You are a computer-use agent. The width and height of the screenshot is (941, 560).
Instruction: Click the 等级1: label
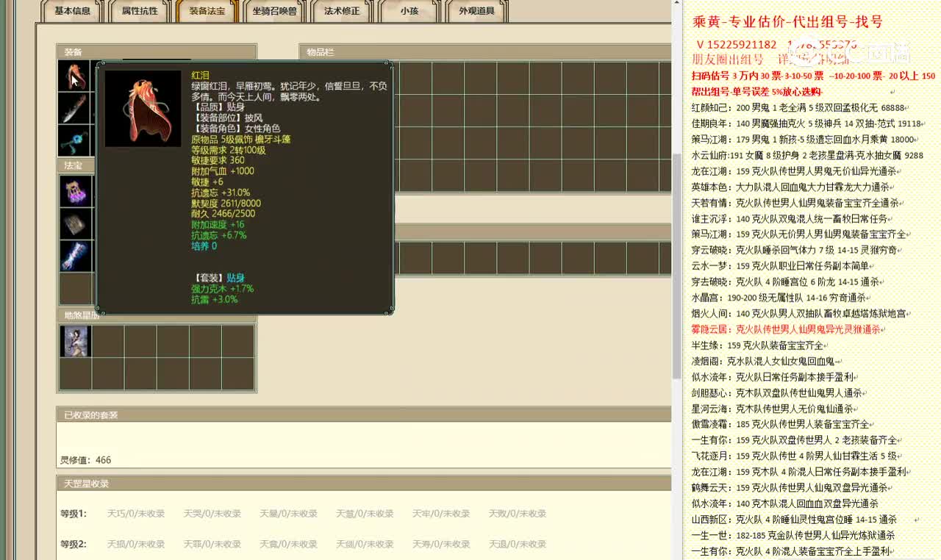point(74,514)
